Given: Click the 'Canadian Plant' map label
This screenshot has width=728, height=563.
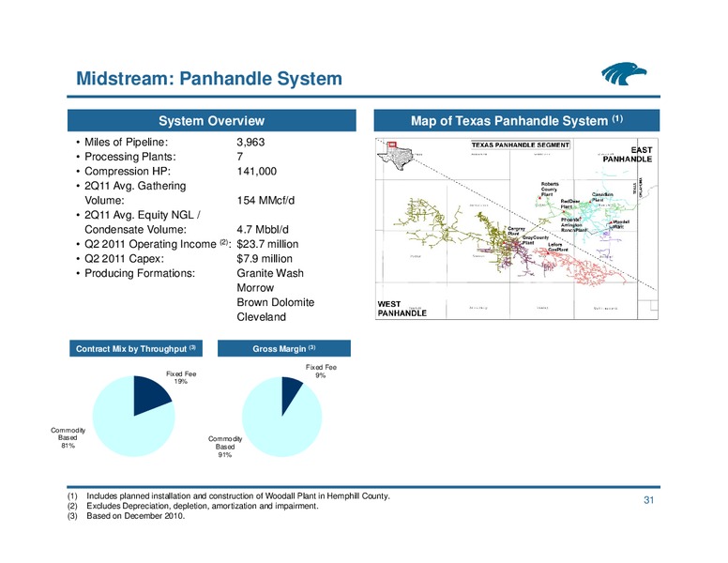Looking at the screenshot, I should pyautogui.click(x=602, y=197).
